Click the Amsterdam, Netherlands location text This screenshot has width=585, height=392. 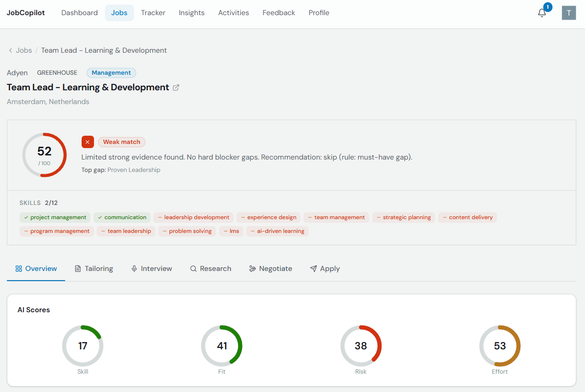(x=48, y=102)
